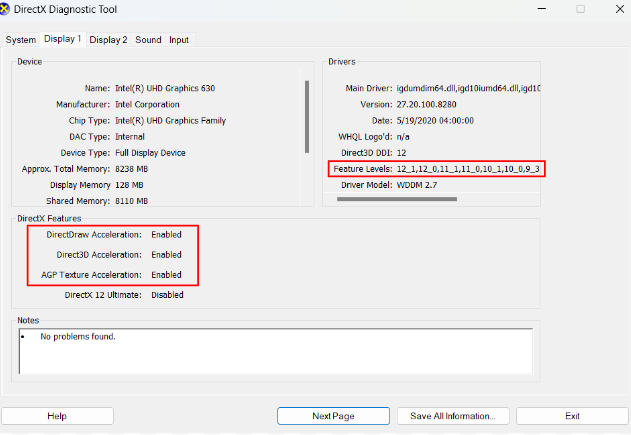Click the DirectX Diagnostic Tool title icon
Screen dimensions: 631x435
pos(4,9)
